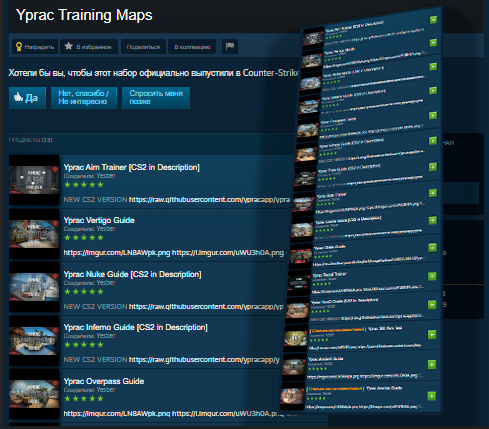Image resolution: width=489 pixels, height=429 pixels.
Task: Choose Нет, спасибо / Не интересно
Action: (84, 98)
